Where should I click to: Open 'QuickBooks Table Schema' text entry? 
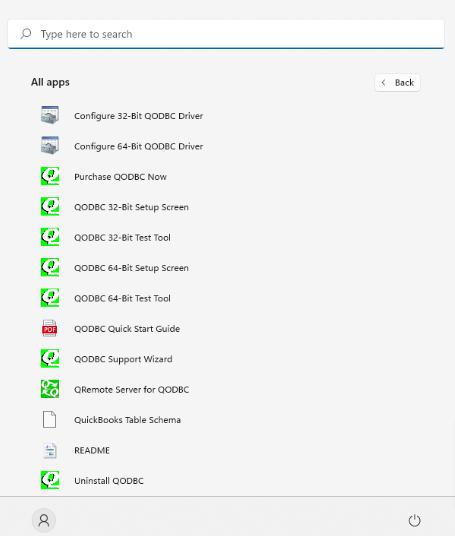click(127, 420)
